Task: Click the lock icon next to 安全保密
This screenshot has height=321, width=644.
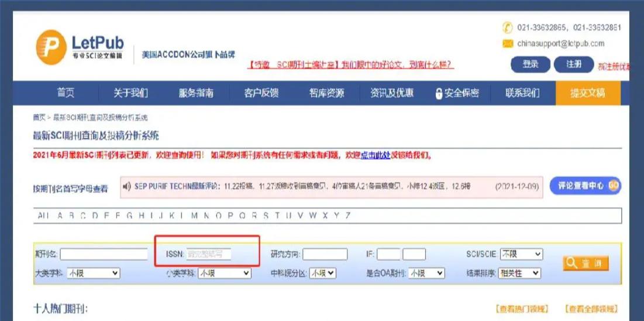Action: 439,94
